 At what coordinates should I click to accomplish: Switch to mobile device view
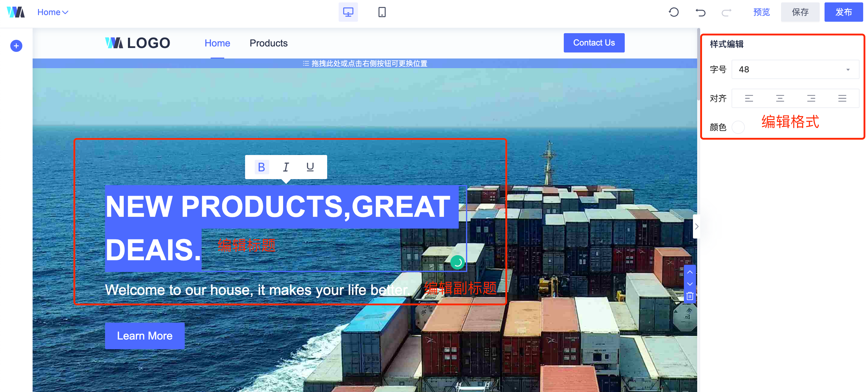click(382, 12)
